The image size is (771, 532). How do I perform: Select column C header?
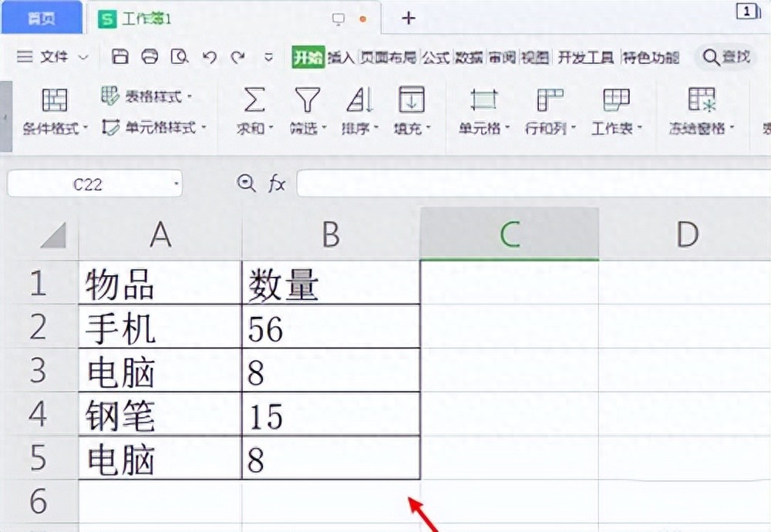coord(510,234)
